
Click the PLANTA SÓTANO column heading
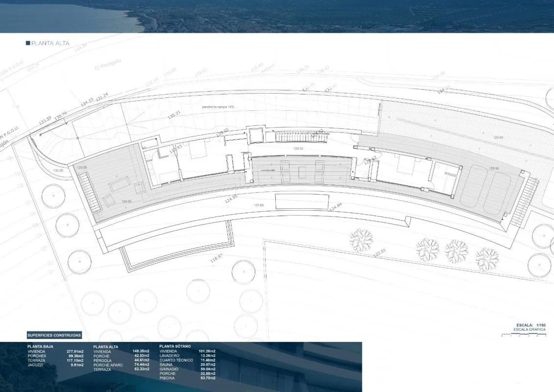(x=175, y=346)
